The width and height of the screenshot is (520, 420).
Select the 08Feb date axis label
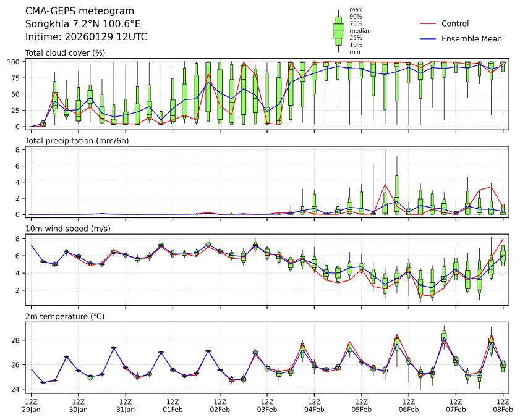pos(503,409)
